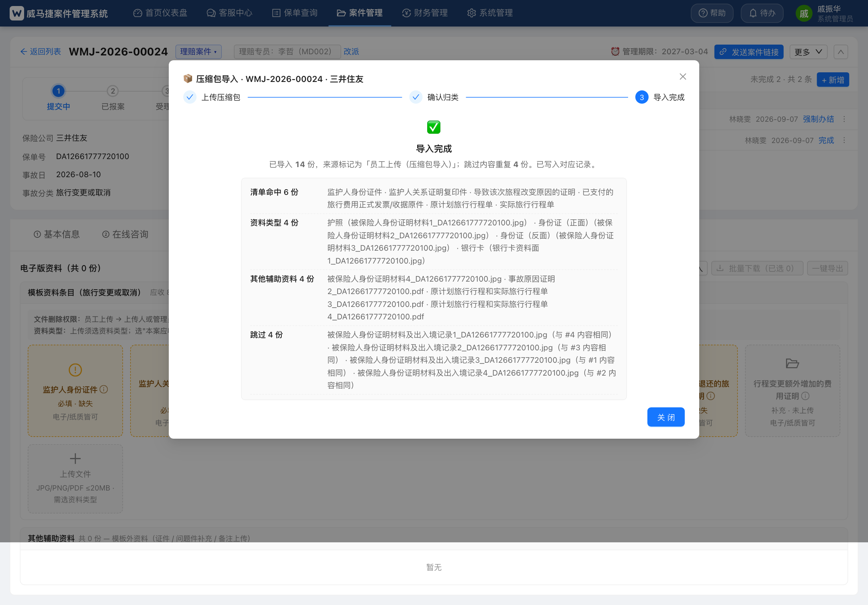This screenshot has height=605, width=868.
Task: Click the 威马捷 W logo icon
Action: pyautogui.click(x=16, y=13)
